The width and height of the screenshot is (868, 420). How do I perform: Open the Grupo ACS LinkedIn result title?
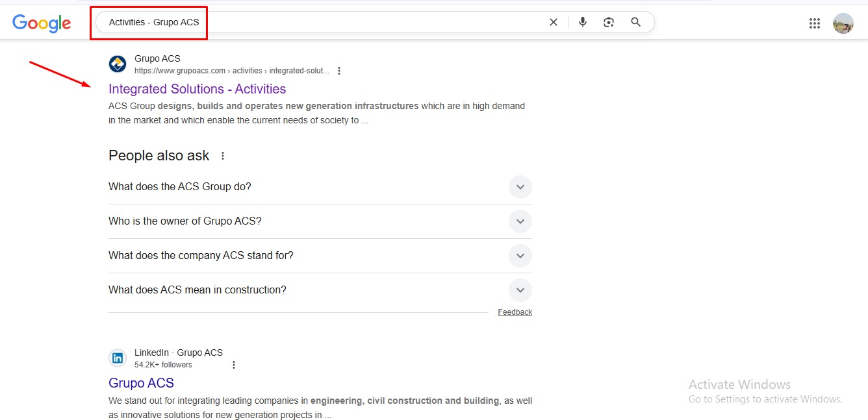pos(141,383)
